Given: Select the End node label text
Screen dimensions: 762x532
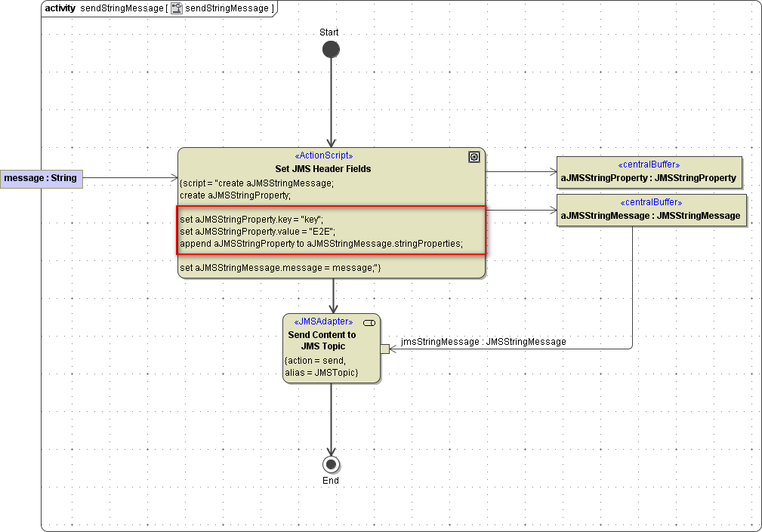Looking at the screenshot, I should 331,481.
